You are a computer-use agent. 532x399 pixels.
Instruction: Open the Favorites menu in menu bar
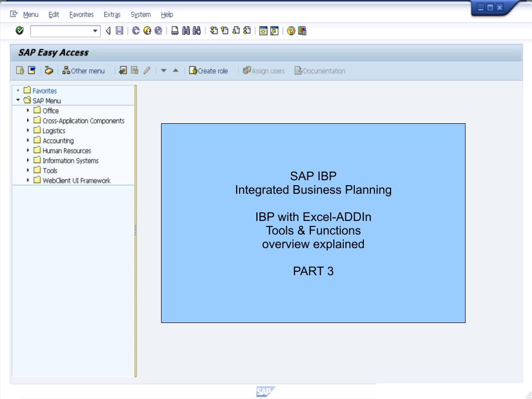[x=81, y=15]
